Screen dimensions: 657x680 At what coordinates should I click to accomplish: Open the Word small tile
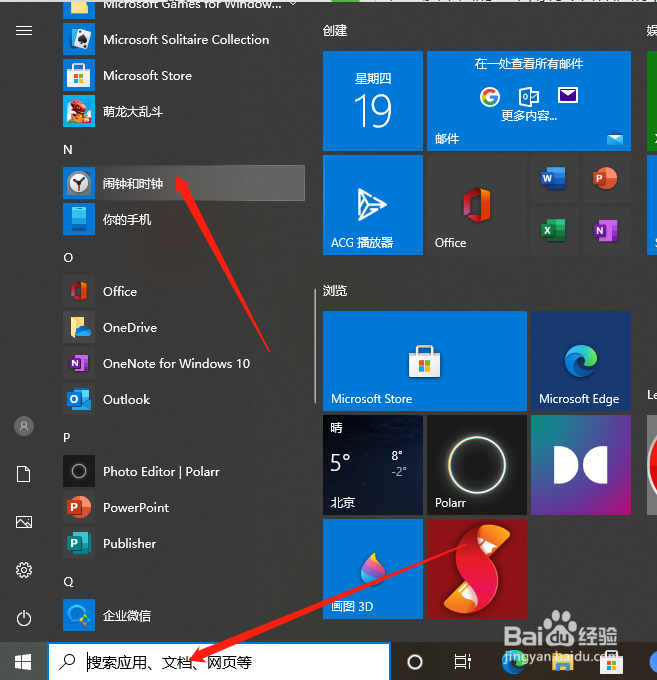[x=554, y=179]
